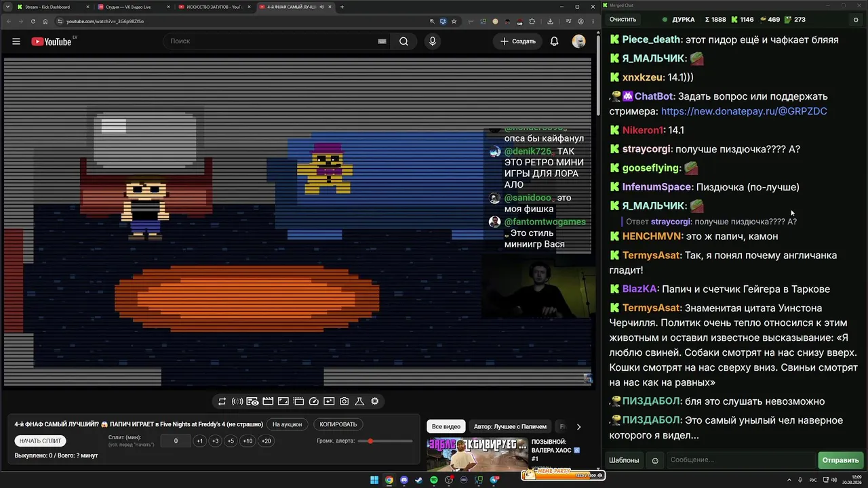Open Spotify from the taskbar
This screenshot has height=488, width=868.
coord(434,481)
